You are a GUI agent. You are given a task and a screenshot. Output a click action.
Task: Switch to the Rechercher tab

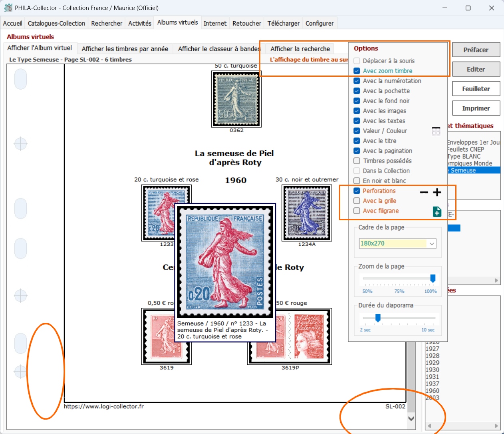(x=107, y=23)
